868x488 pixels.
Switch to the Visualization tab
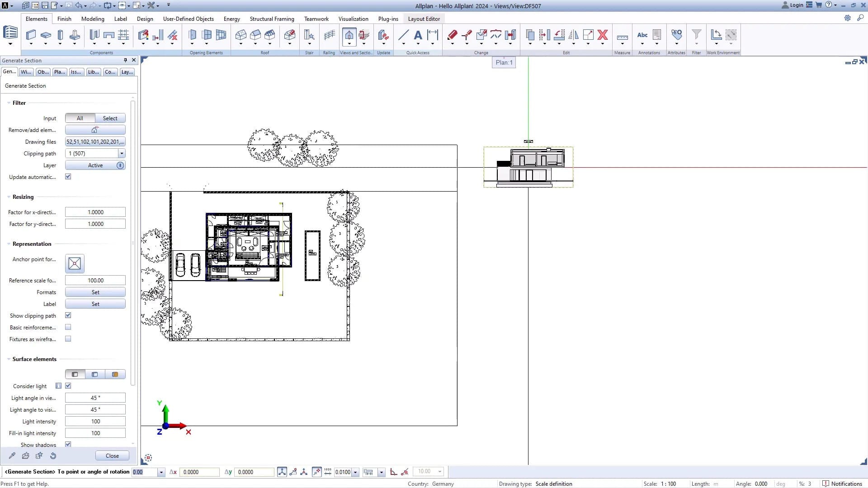[353, 19]
